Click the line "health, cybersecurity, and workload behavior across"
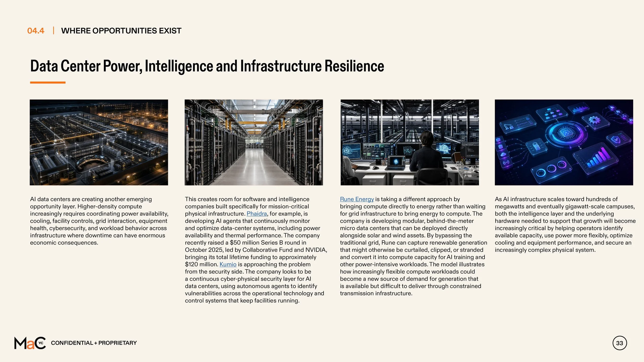This screenshot has width=644, height=362. [98, 228]
